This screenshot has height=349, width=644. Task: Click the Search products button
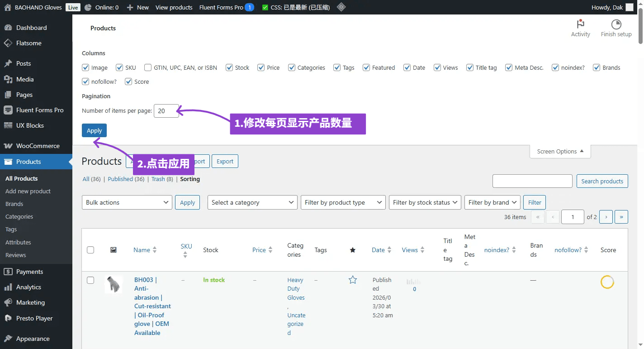602,181
